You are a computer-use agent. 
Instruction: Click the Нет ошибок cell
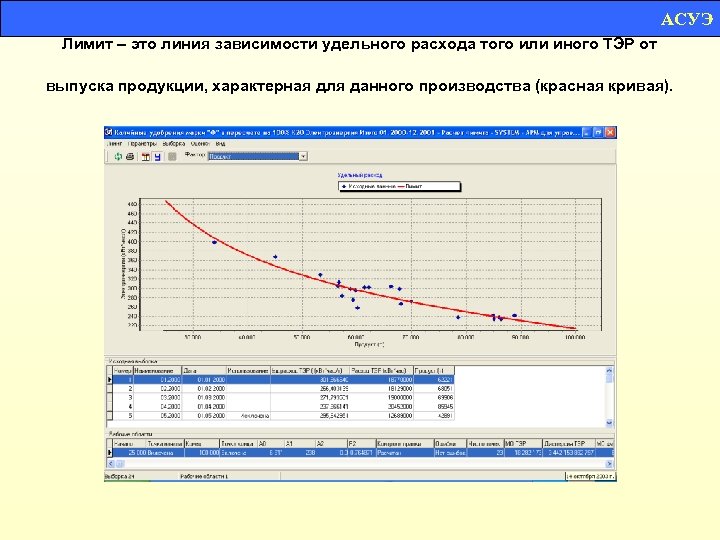pyautogui.click(x=450, y=453)
